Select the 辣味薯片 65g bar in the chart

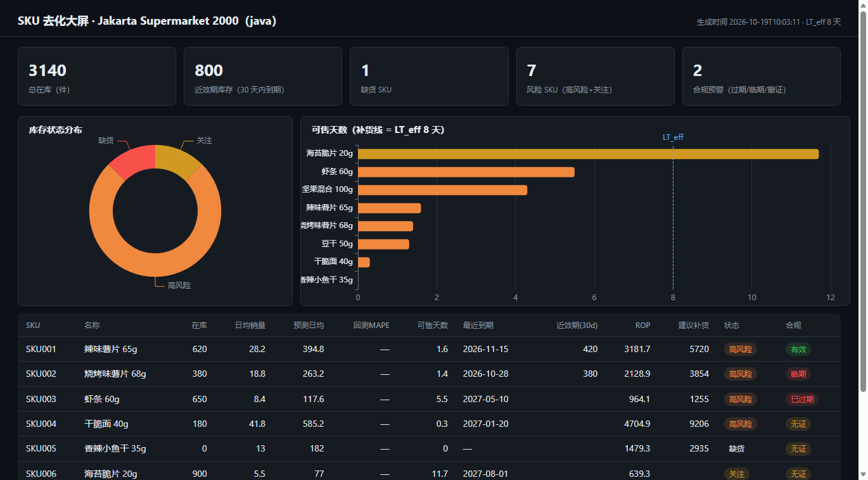point(389,208)
